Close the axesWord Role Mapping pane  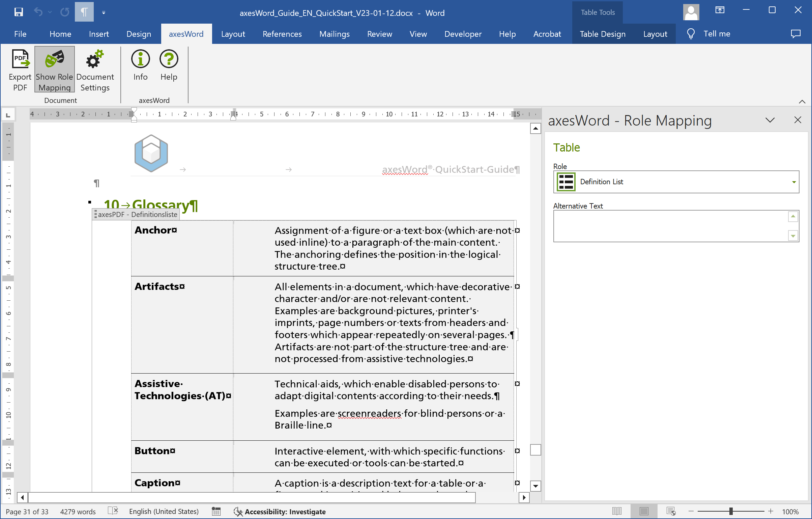point(798,120)
